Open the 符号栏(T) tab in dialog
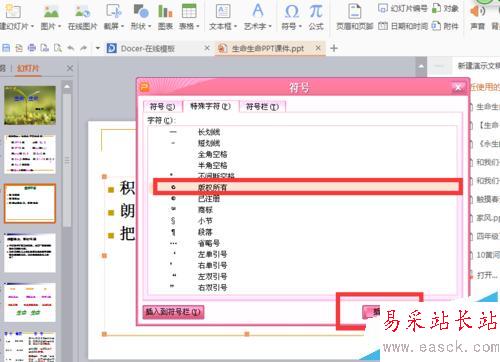500x362 pixels. pyautogui.click(x=262, y=107)
